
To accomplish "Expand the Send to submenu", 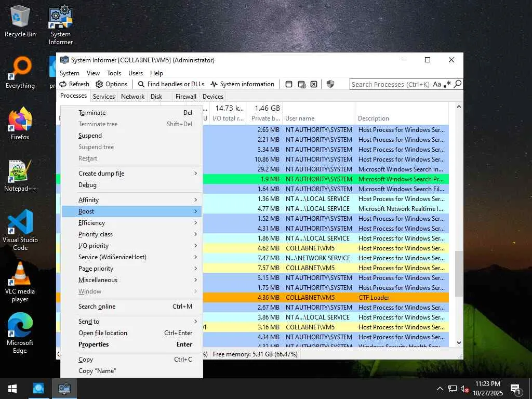I will coord(131,321).
